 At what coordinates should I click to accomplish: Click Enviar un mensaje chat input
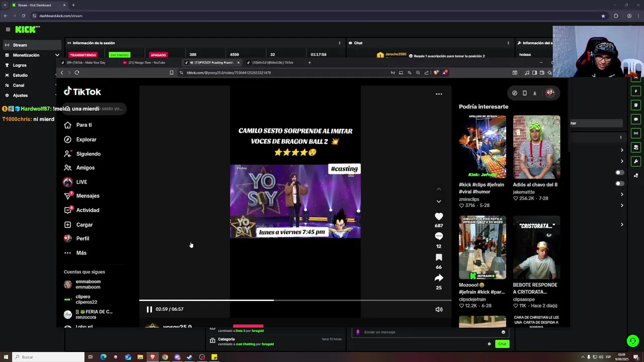point(430,332)
